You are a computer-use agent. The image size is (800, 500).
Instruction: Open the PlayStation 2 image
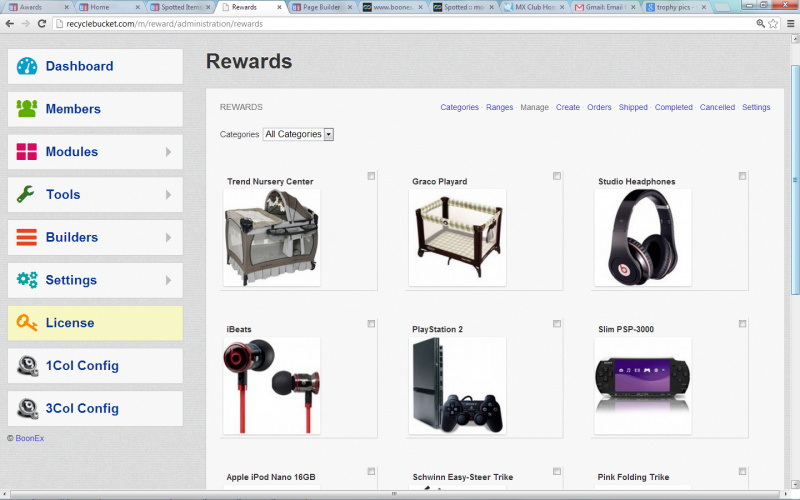(x=458, y=386)
